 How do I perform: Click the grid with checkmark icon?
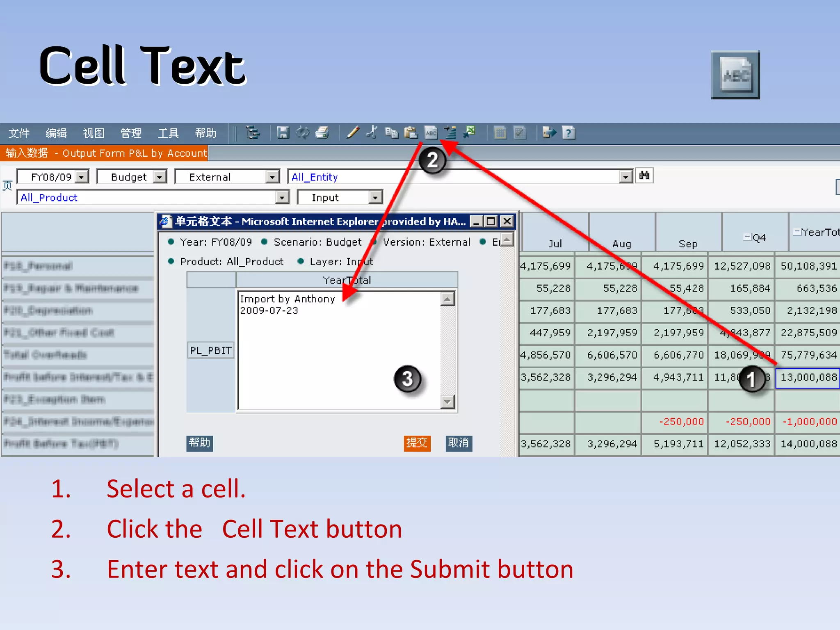tap(520, 133)
